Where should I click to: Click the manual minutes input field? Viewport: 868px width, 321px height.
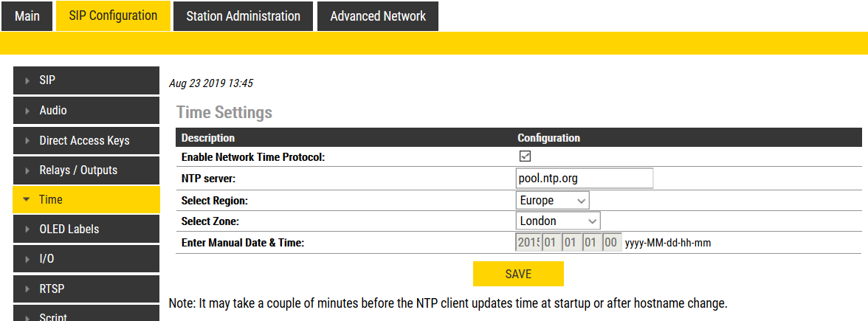click(611, 242)
